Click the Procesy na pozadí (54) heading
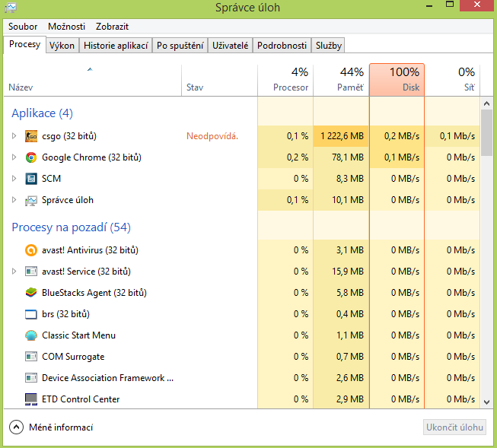 point(71,227)
